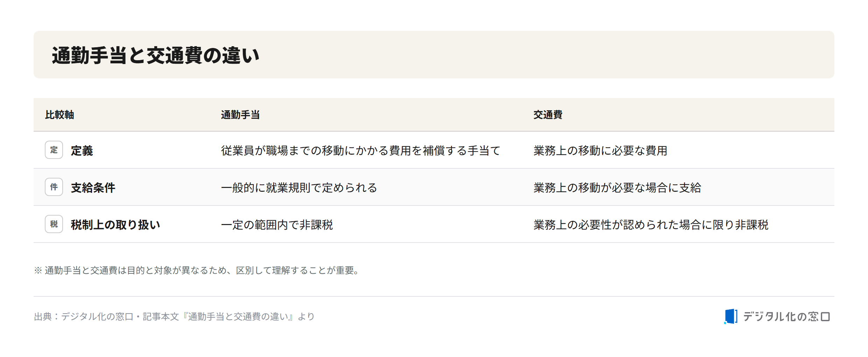
Task: Click the 税 icon beside 税制上の取り扱い
Action: [x=54, y=224]
